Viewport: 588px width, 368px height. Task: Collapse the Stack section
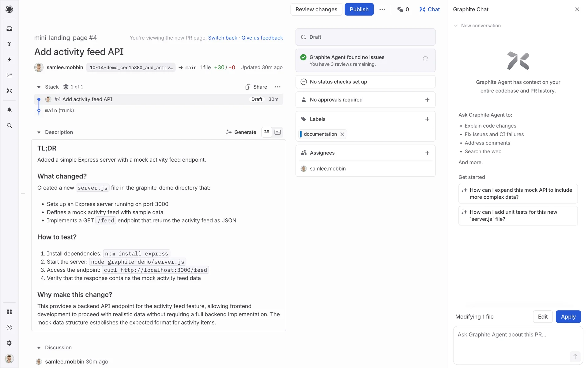coord(39,87)
